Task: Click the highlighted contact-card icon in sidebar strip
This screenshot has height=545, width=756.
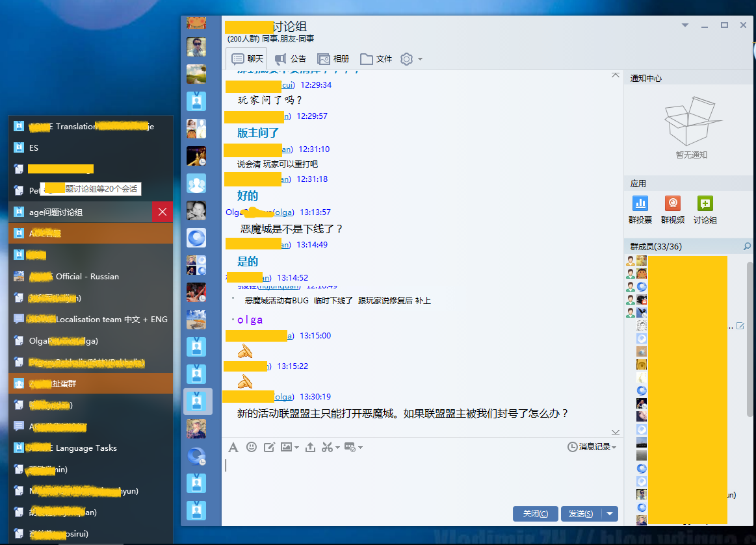Action: click(x=196, y=401)
